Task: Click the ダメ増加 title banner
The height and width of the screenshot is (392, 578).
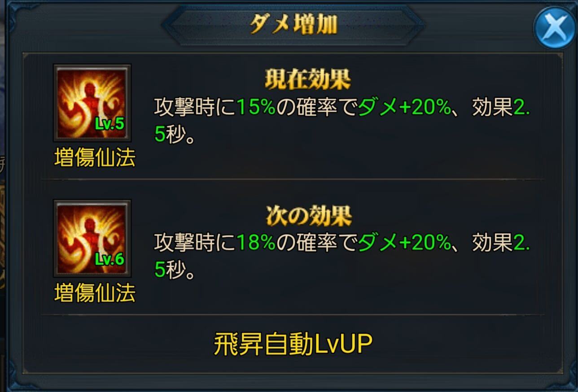Action: pyautogui.click(x=293, y=26)
